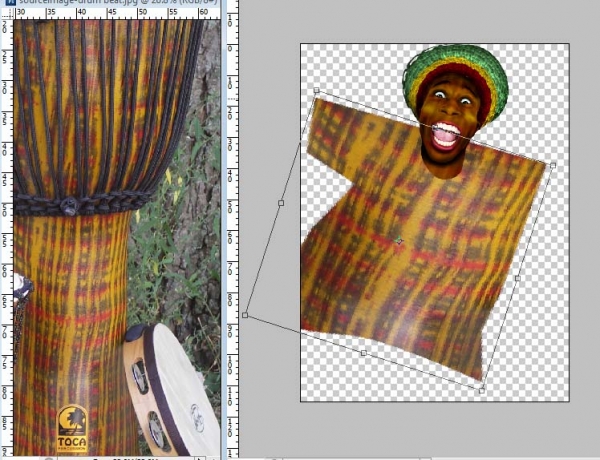Grab the top-left transform corner handle

pyautogui.click(x=316, y=90)
